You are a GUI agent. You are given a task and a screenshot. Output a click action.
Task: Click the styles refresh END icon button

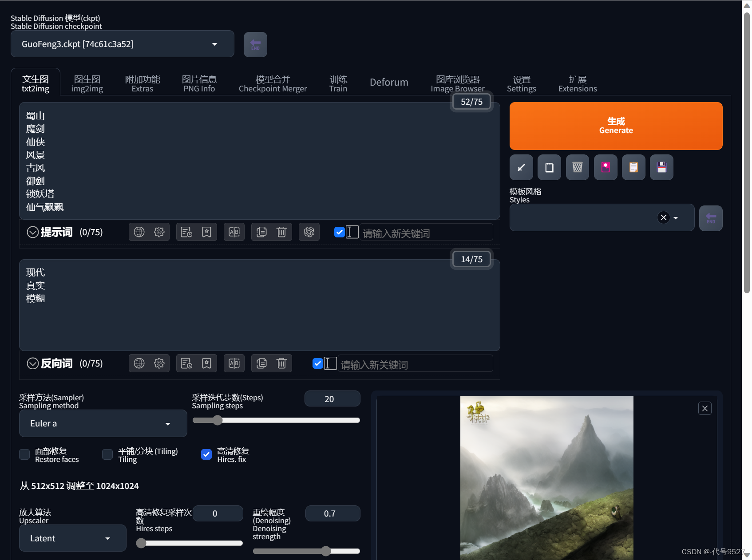coord(711,218)
